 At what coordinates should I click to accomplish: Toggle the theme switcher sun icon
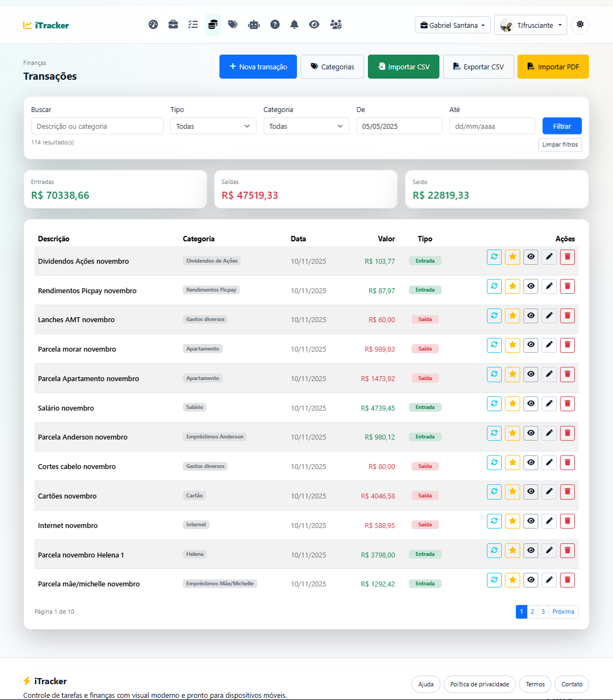click(x=580, y=25)
